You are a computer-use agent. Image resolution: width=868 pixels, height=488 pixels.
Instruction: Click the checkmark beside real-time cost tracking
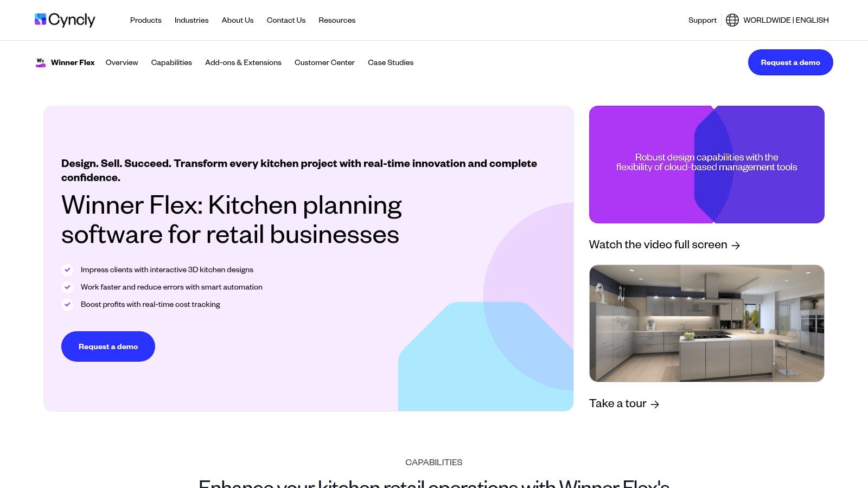67,304
